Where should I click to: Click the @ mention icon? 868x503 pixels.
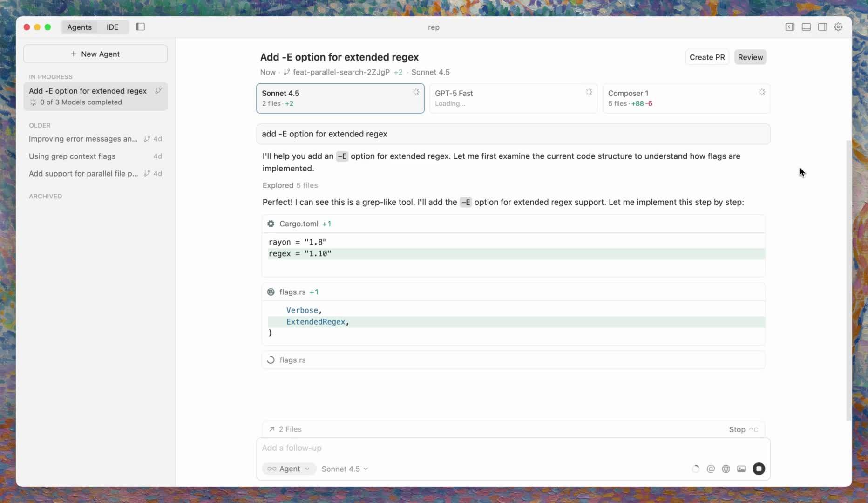711,469
